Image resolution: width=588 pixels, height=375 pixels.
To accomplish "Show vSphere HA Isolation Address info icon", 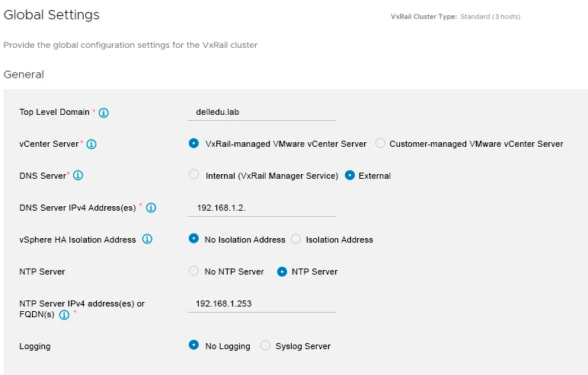I will pyautogui.click(x=148, y=240).
